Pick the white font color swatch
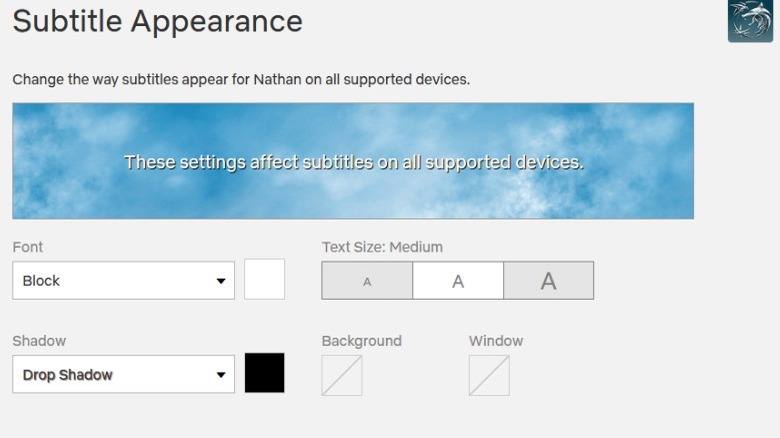 coord(265,280)
